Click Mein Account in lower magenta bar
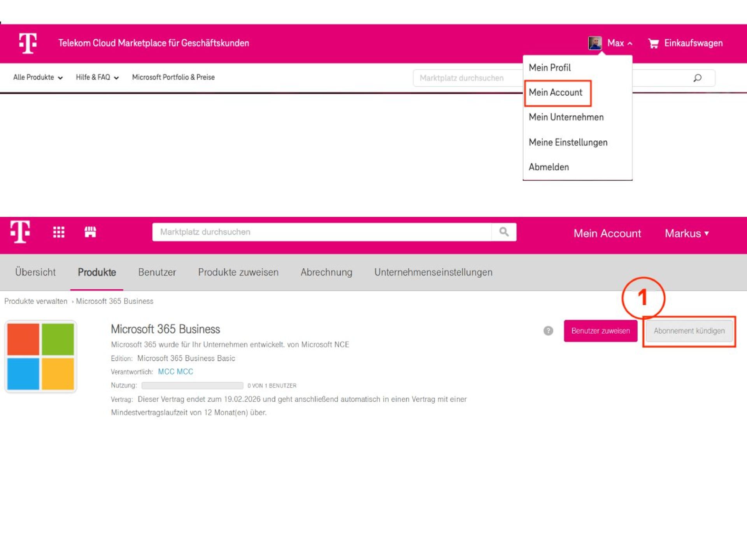Image resolution: width=747 pixels, height=560 pixels. click(607, 233)
